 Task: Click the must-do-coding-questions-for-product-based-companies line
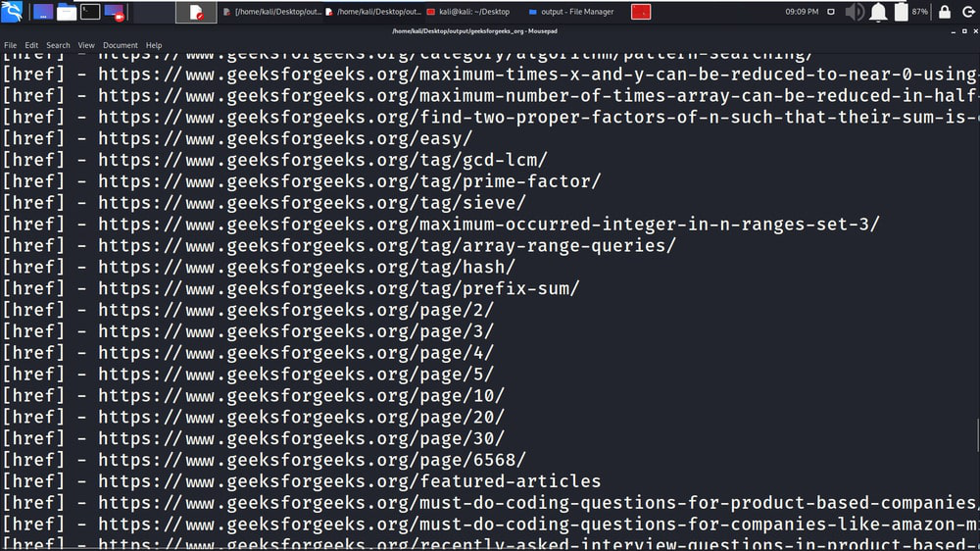490,502
